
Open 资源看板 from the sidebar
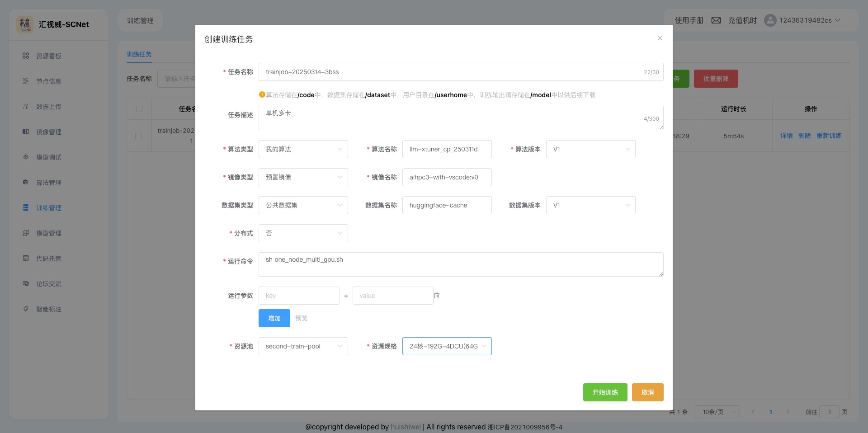tap(48, 56)
